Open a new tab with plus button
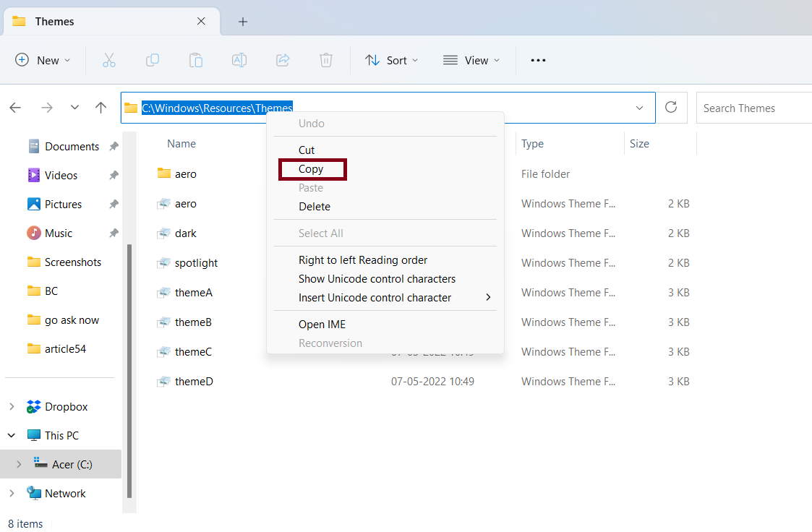This screenshot has width=812, height=532. coord(243,22)
